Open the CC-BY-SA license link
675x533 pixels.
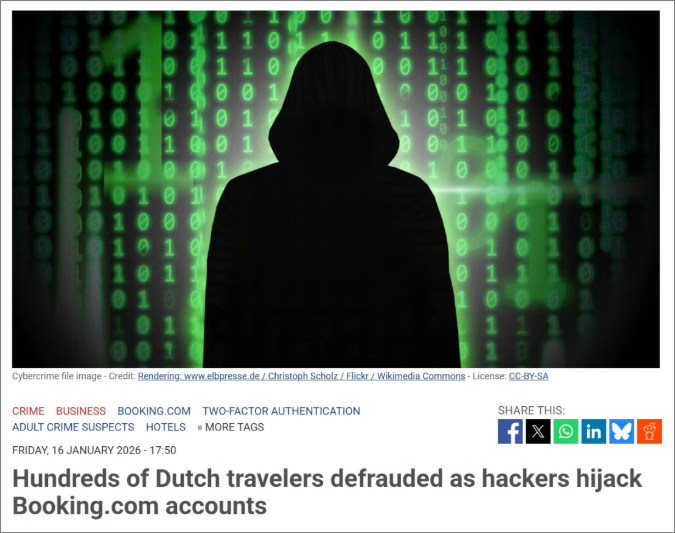coord(529,376)
